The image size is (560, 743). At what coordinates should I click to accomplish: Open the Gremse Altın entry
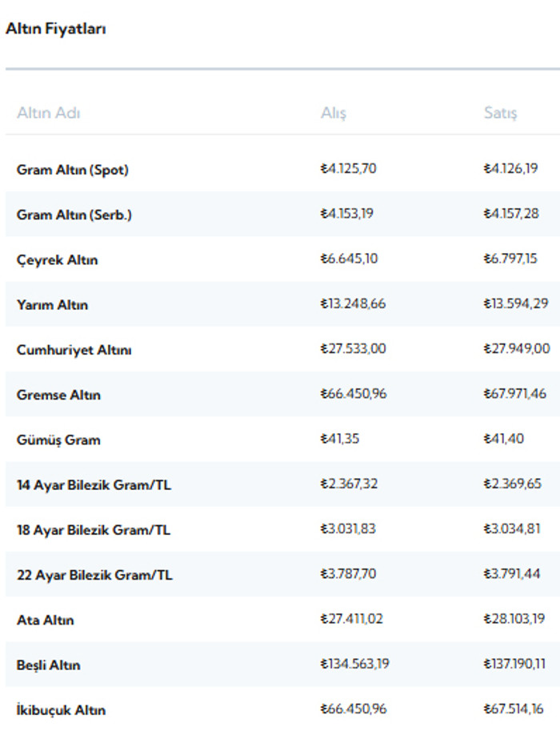pos(58,395)
